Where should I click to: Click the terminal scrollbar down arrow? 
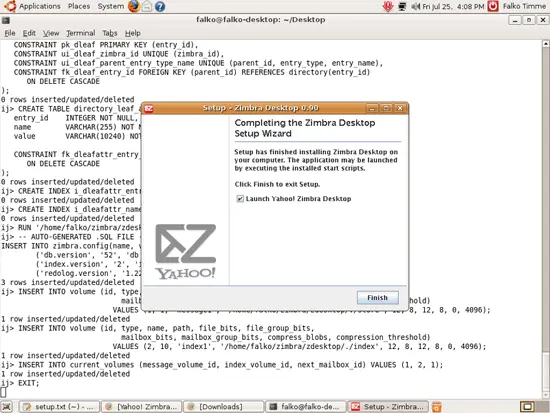546,395
